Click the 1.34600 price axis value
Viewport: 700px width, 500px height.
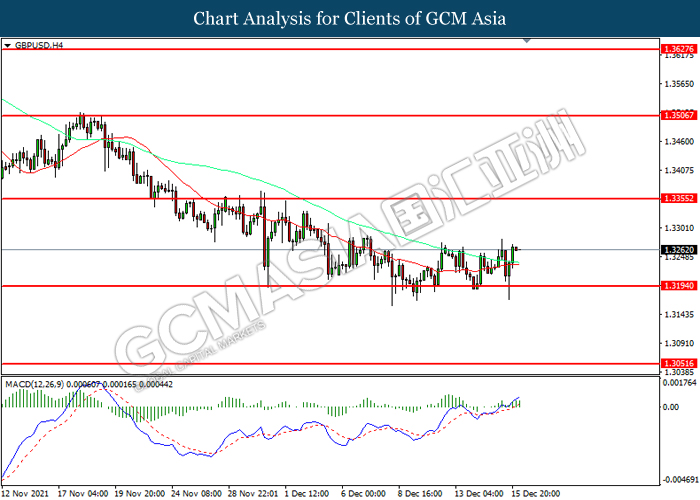coord(679,142)
